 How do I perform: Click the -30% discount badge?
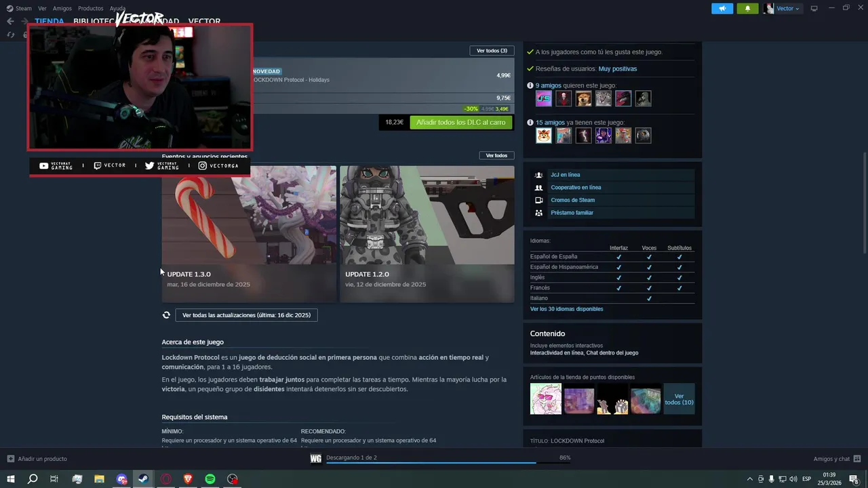[471, 109]
